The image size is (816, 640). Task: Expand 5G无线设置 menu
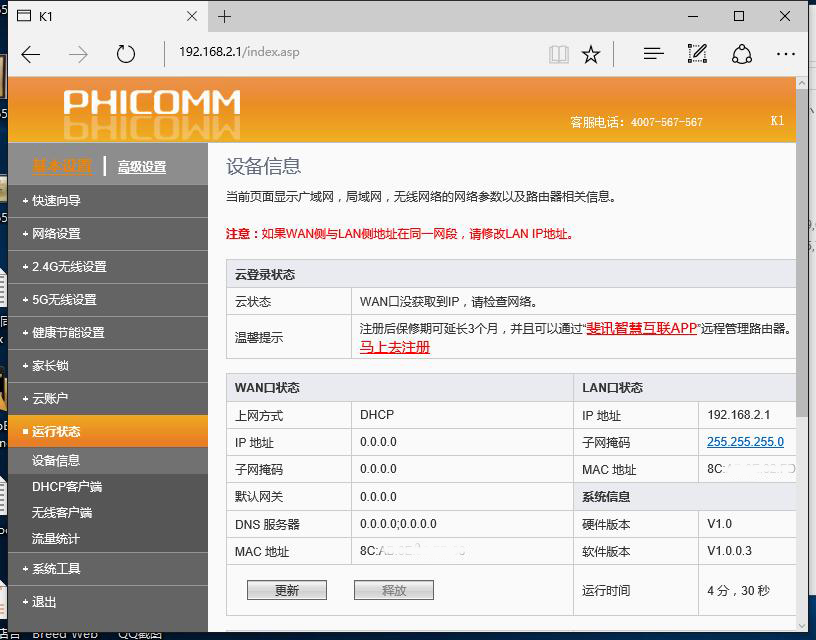[x=108, y=300]
